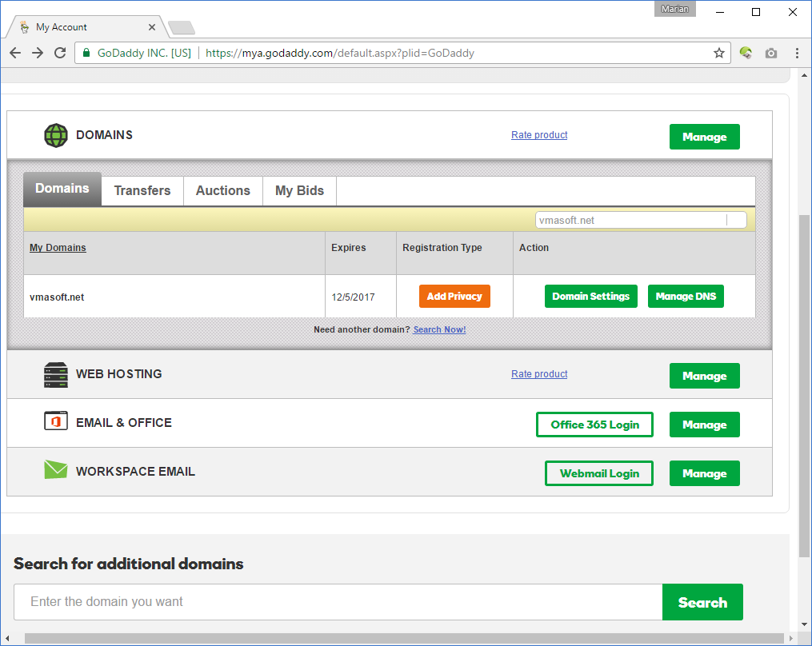The height and width of the screenshot is (646, 812).
Task: Minimize the browser window
Action: tap(720, 12)
